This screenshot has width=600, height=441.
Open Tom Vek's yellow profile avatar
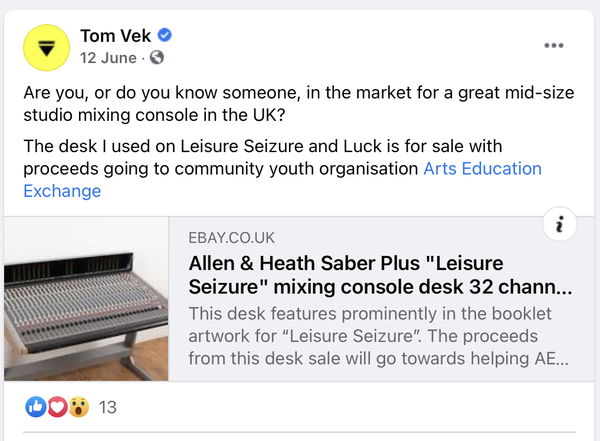click(47, 48)
